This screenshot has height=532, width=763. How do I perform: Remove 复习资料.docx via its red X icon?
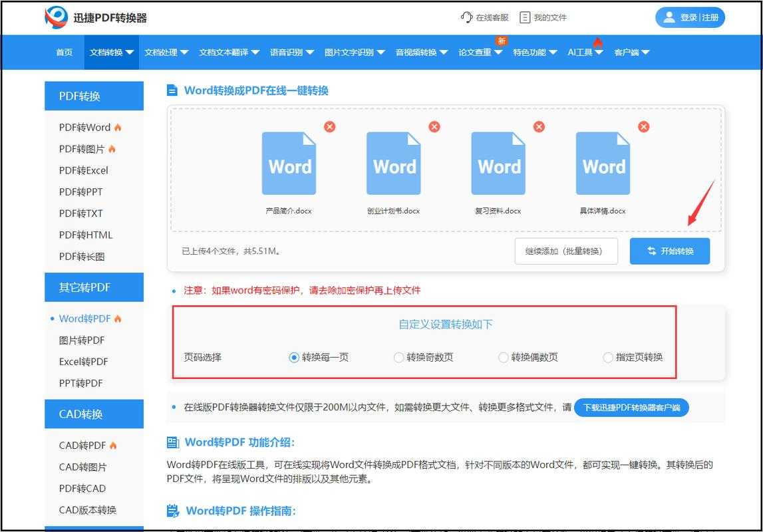539,126
